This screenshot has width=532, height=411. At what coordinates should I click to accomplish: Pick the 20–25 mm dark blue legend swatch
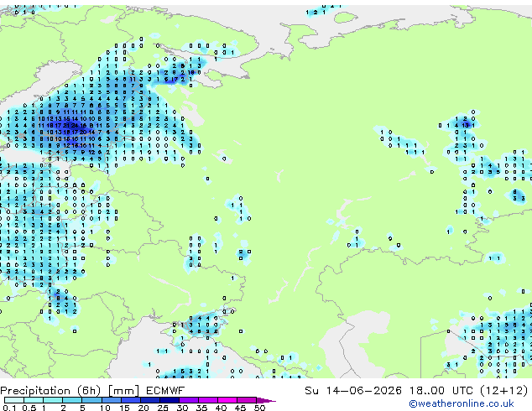150,400
